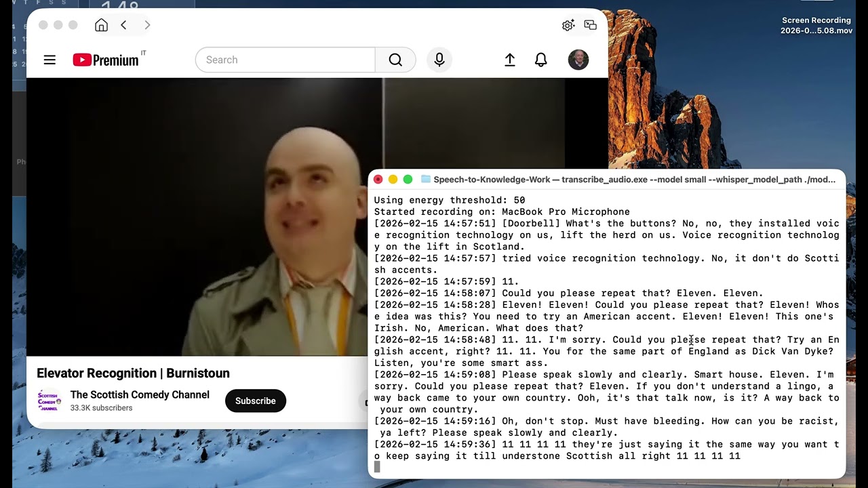Click the terminal title folder icon
Screen dimensions: 868x488
(426, 180)
